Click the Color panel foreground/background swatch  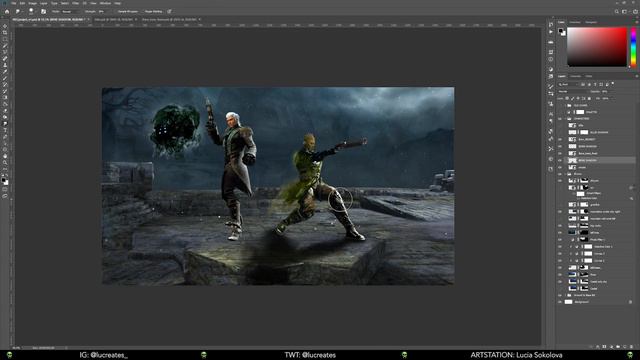point(561,31)
